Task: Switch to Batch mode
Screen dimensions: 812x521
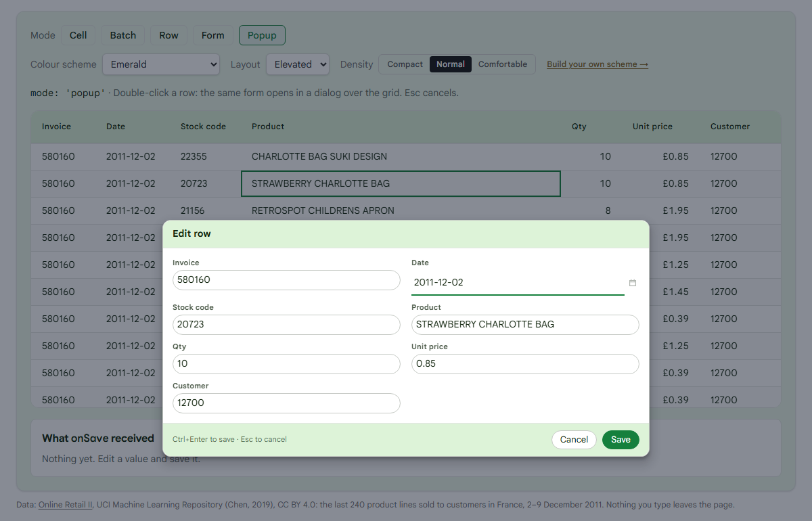Action: tap(123, 35)
